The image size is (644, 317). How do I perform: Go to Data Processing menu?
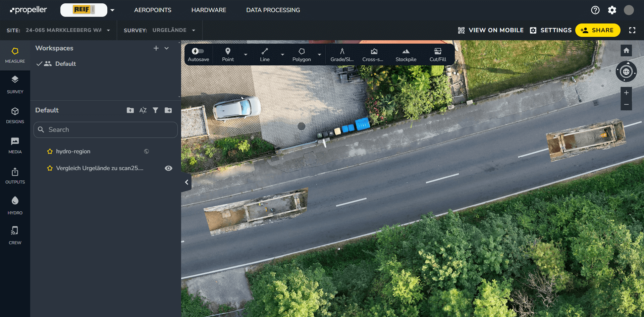point(273,10)
